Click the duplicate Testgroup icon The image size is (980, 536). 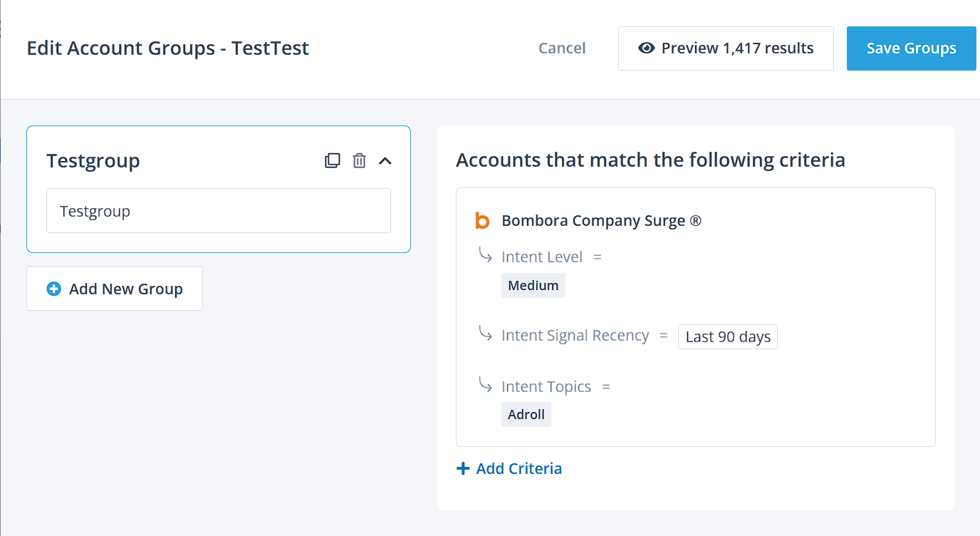click(332, 160)
